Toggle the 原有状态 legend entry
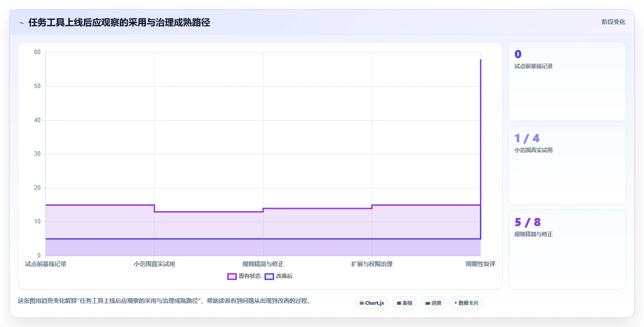 (244, 276)
